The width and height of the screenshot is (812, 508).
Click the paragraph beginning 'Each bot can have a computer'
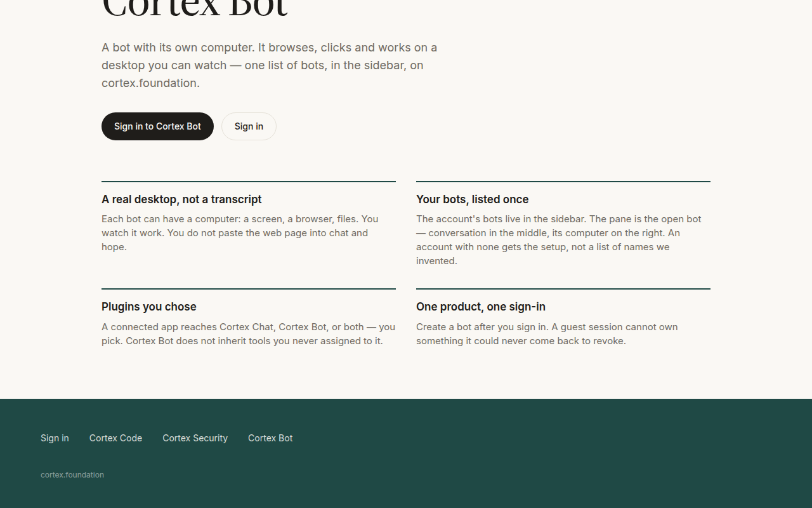point(241,233)
